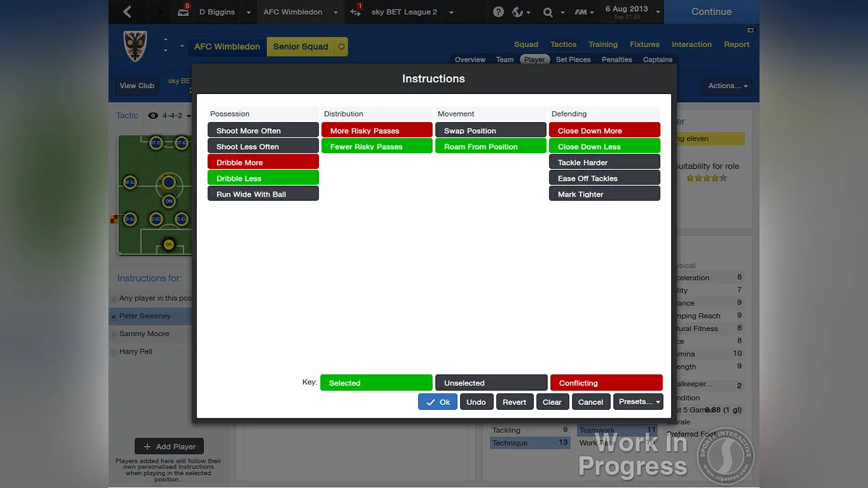Select the right striker on pitch
Image resolution: width=868 pixels, height=488 pixels.
coord(181,143)
